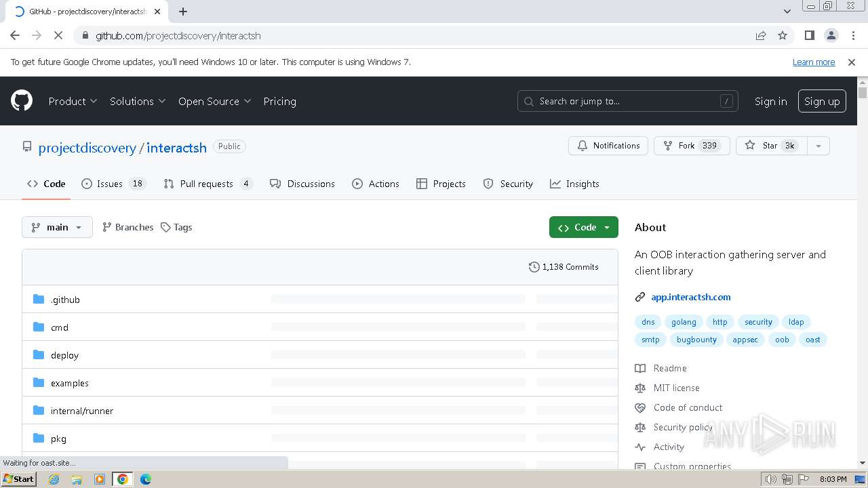The width and height of the screenshot is (868, 488).
Task: Open the pkg folder
Action: click(58, 439)
